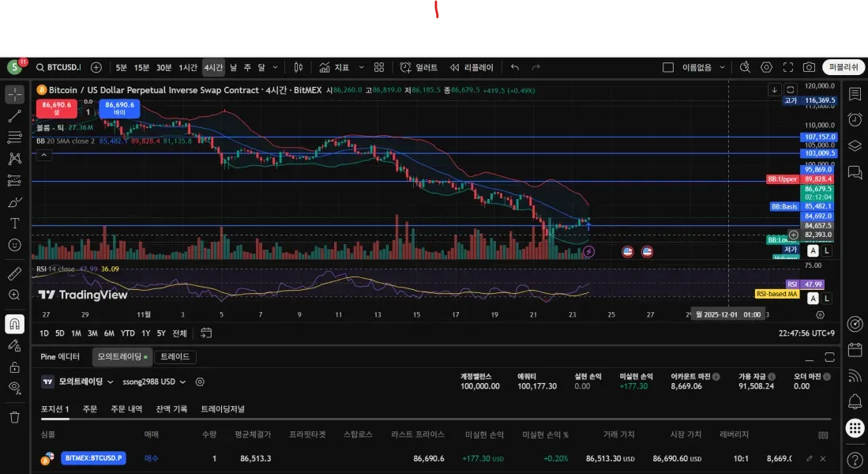Open the Fibonacci retracement tool group

(x=15, y=137)
